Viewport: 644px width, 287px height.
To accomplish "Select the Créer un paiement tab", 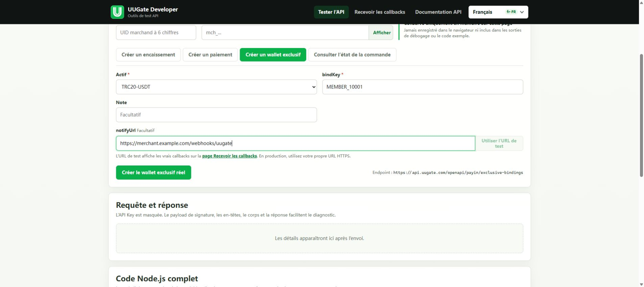I will [x=210, y=55].
